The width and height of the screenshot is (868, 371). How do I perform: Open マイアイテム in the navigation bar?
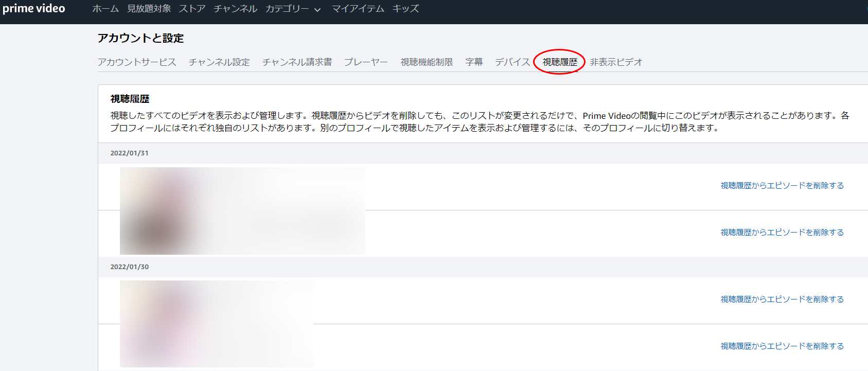tap(358, 9)
